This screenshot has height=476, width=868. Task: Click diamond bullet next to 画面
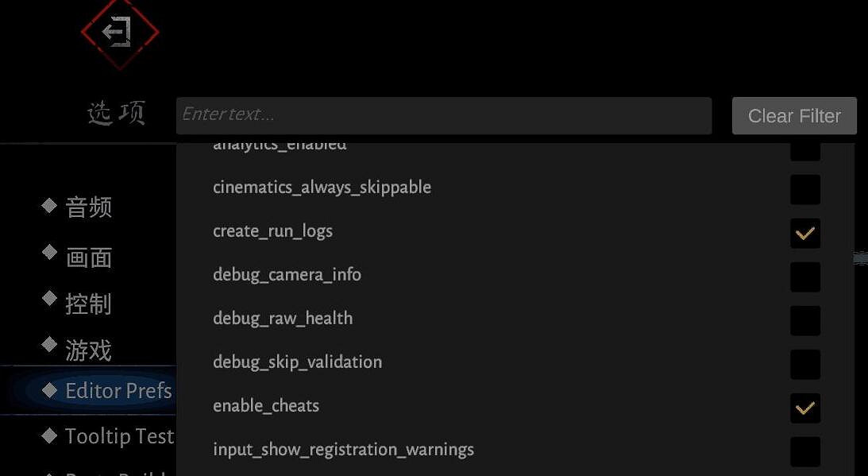tap(50, 253)
